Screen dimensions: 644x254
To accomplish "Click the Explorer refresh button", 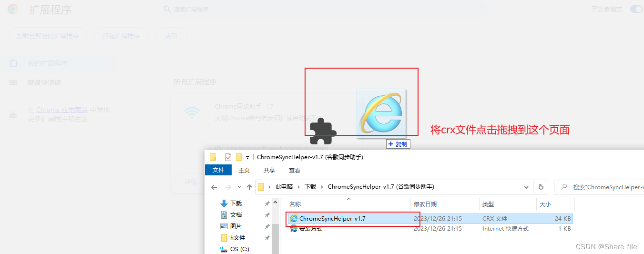I will pos(541,187).
